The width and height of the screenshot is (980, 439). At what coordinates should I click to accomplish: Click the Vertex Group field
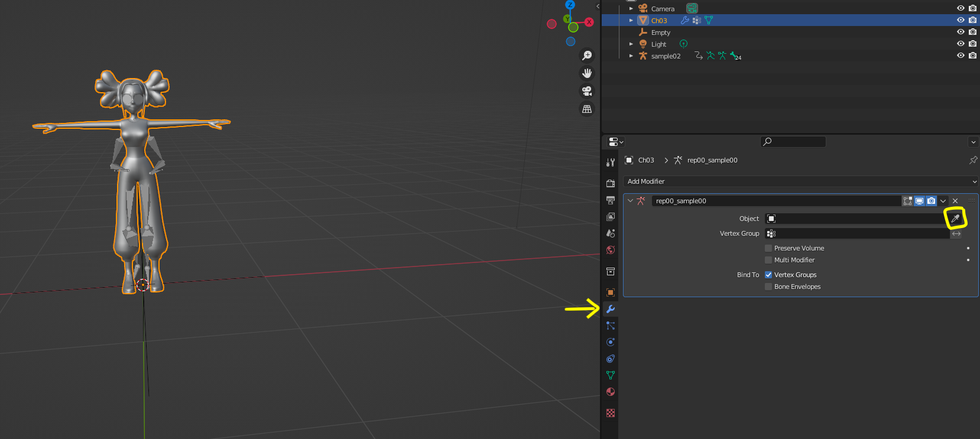(x=857, y=233)
